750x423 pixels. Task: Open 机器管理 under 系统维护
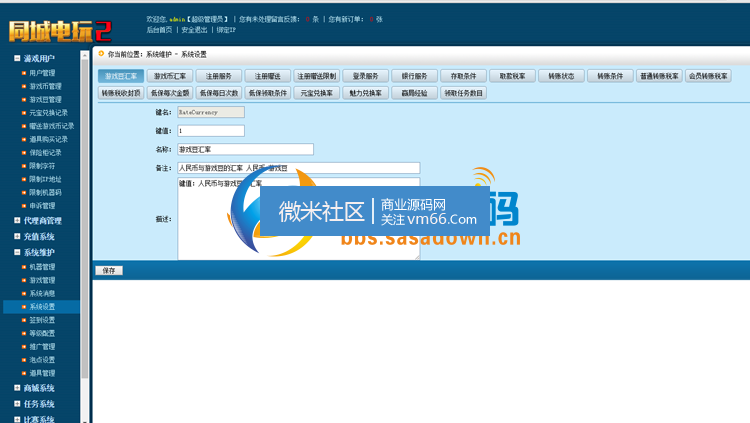pyautogui.click(x=42, y=267)
